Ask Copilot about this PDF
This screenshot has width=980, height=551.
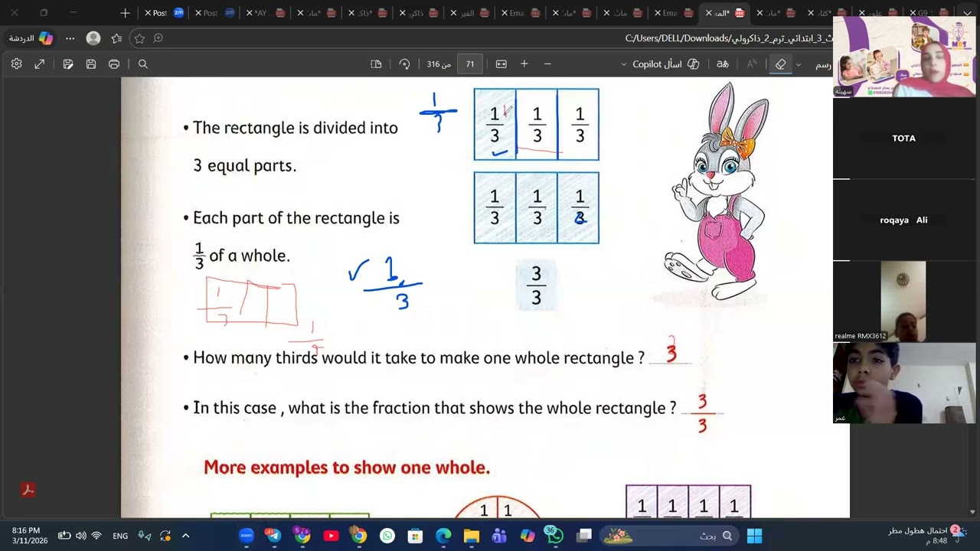coord(666,64)
